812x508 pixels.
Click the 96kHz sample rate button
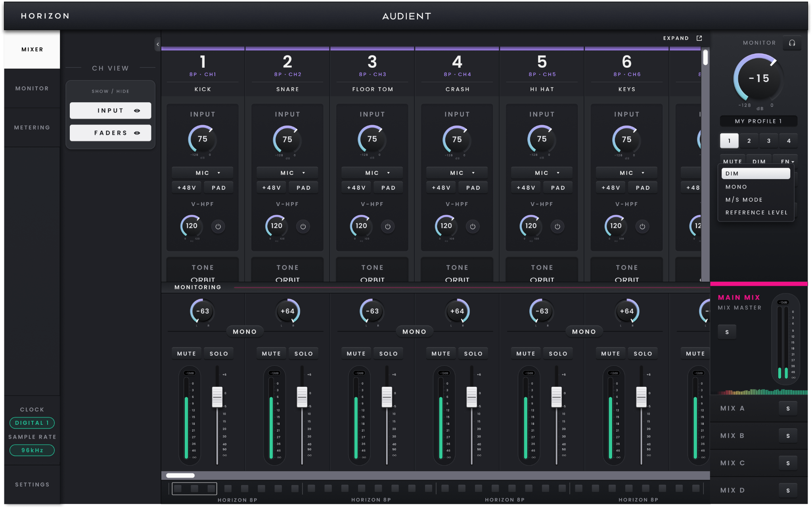32,450
